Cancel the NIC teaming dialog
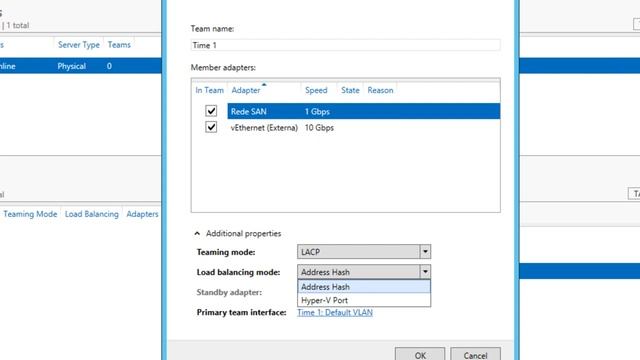This screenshot has width=640, height=360. (476, 354)
